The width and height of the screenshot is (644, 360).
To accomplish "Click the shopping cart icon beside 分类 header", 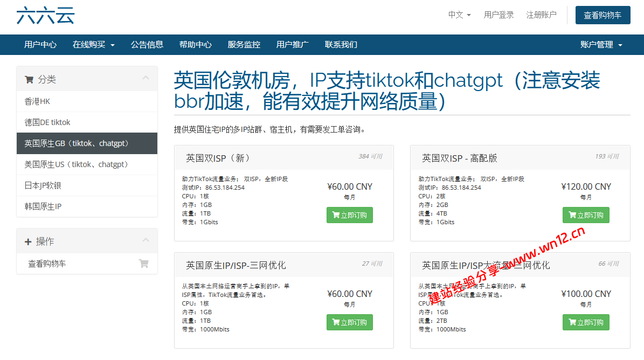I will pos(30,79).
